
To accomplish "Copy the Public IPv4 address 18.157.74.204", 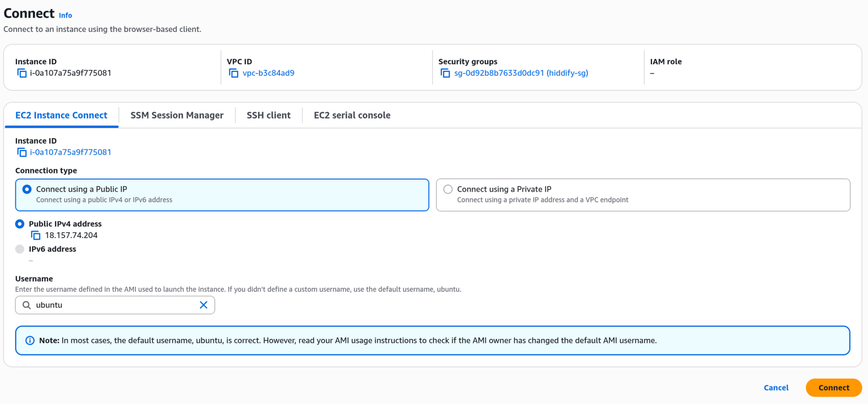I will point(35,235).
